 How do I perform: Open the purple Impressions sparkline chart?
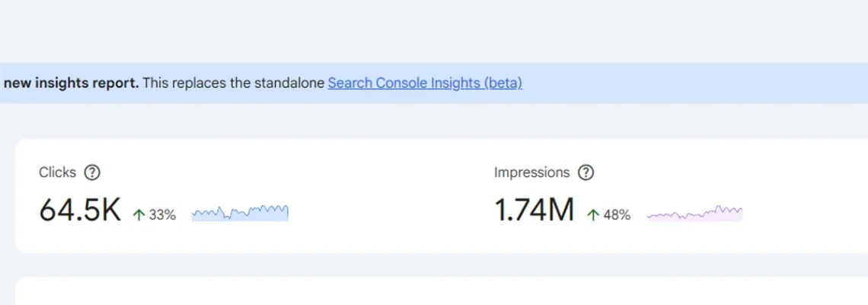(x=694, y=213)
